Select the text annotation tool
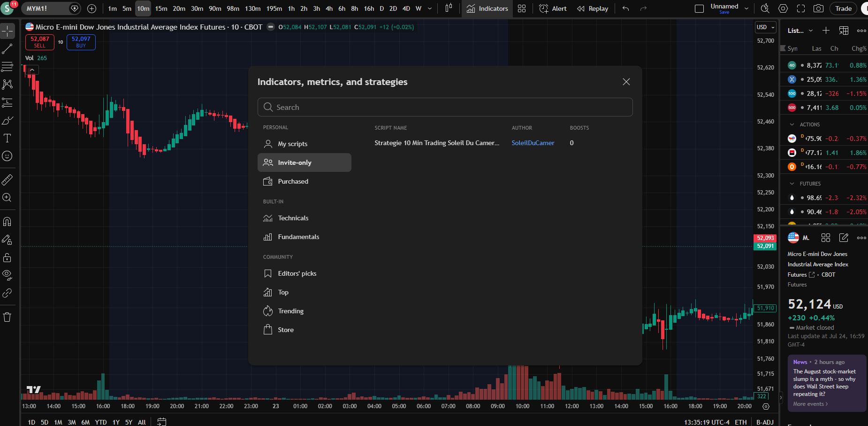 [8, 138]
